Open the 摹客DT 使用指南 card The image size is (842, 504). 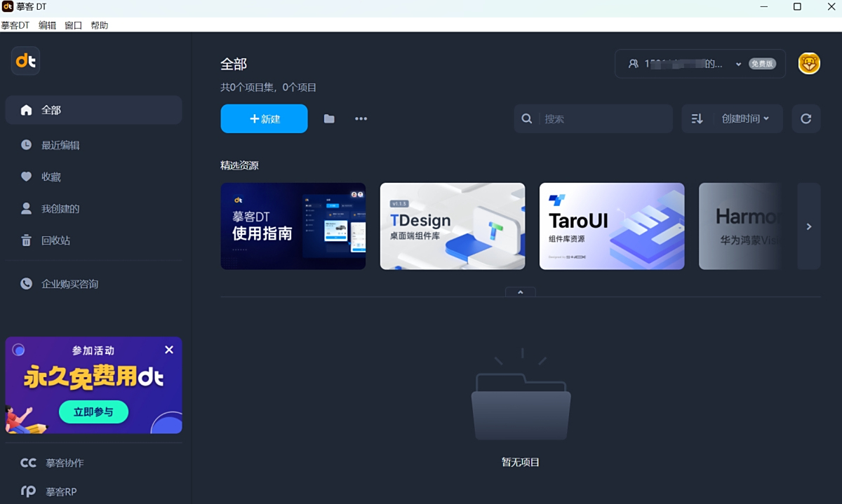click(x=293, y=226)
